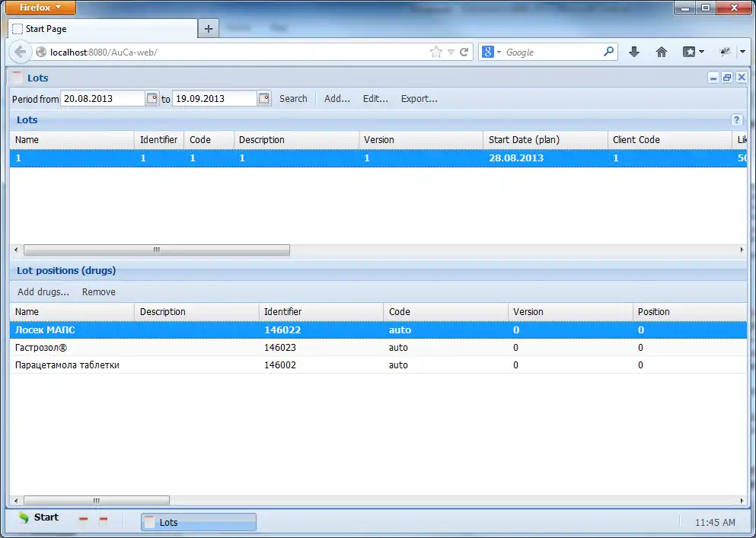Open the Firefox menu button

click(41, 8)
